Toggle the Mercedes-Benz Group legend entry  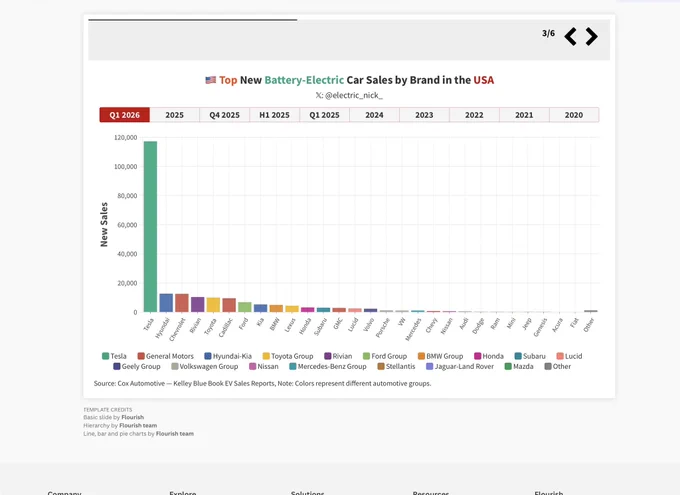[328, 367]
